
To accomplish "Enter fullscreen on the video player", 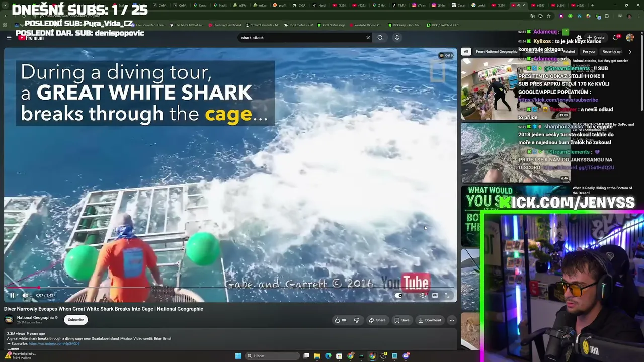I will (447, 296).
